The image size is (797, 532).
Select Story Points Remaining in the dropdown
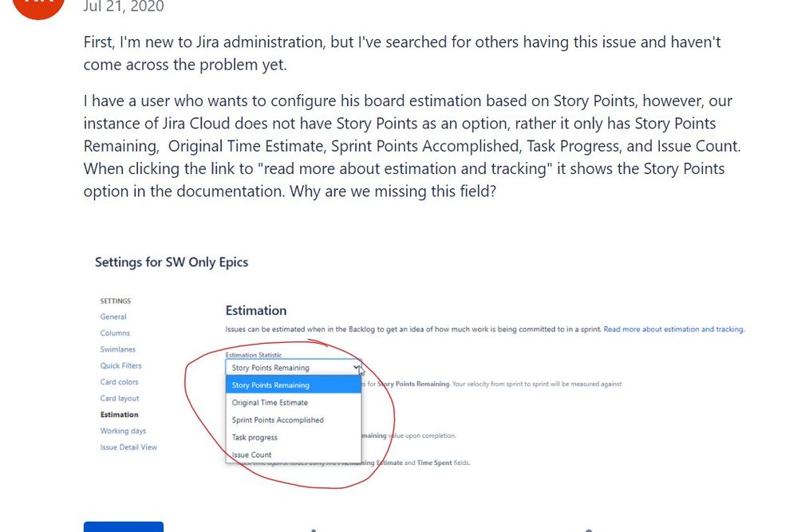point(271,384)
